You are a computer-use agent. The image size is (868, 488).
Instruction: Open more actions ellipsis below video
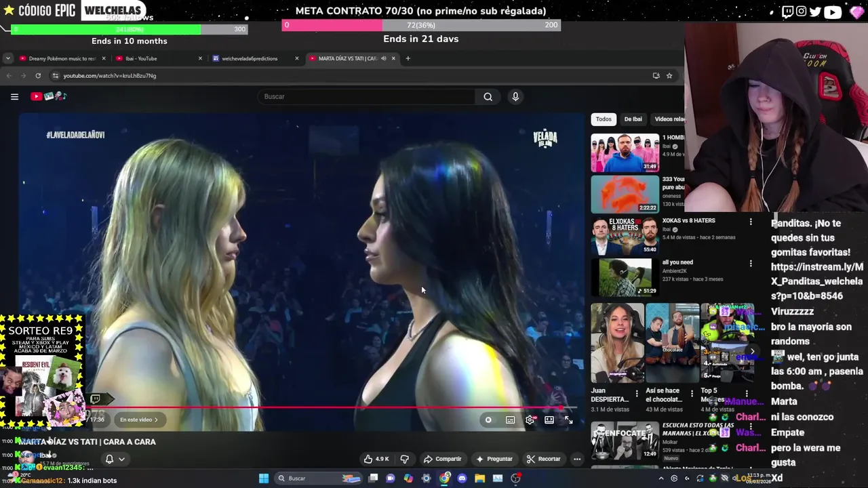577,459
